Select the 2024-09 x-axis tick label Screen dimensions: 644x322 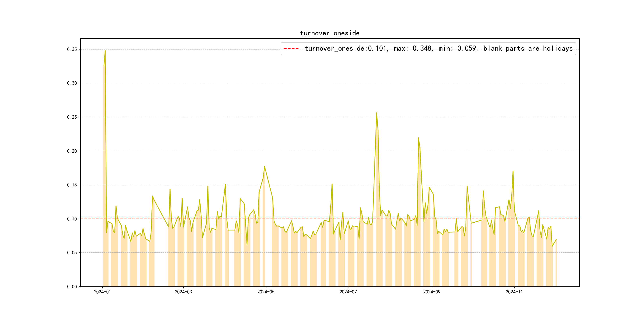(432, 292)
